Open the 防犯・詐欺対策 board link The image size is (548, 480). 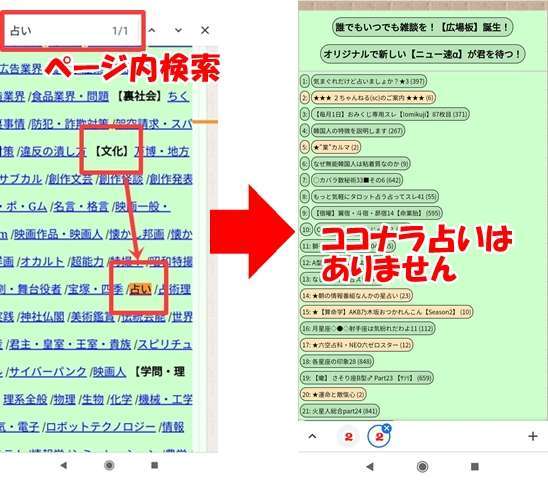tap(70, 124)
